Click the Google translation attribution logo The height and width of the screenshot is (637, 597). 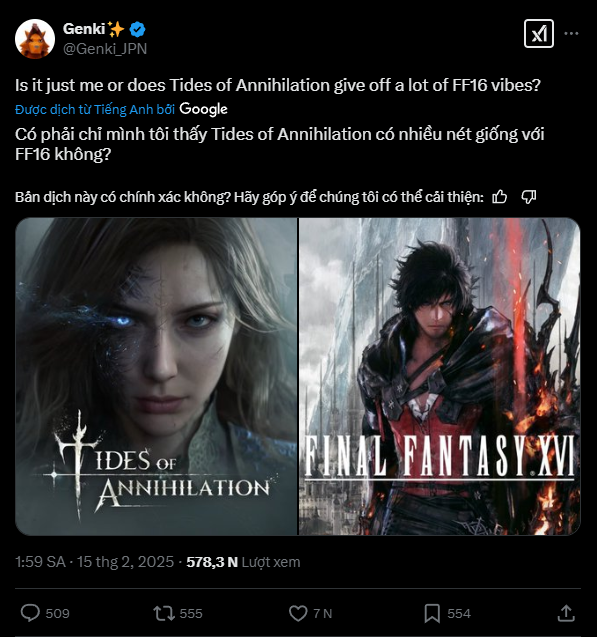click(203, 109)
